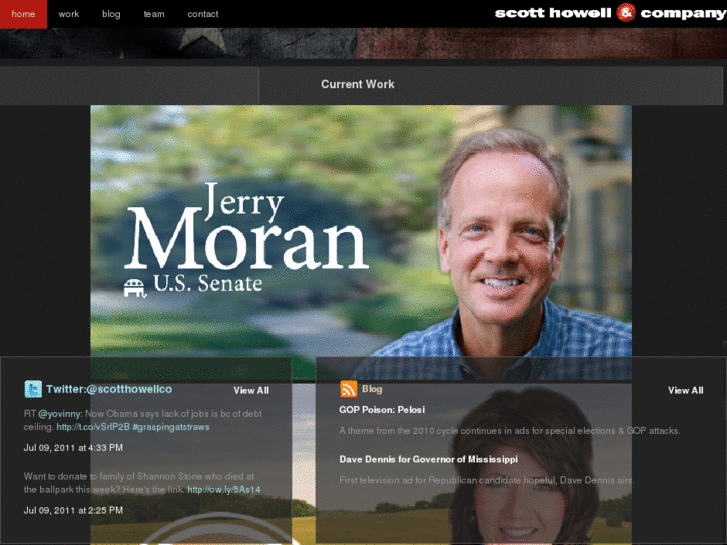Click the 2010 cycle post summary text
Image resolution: width=727 pixels, height=545 pixels.
coord(510,431)
